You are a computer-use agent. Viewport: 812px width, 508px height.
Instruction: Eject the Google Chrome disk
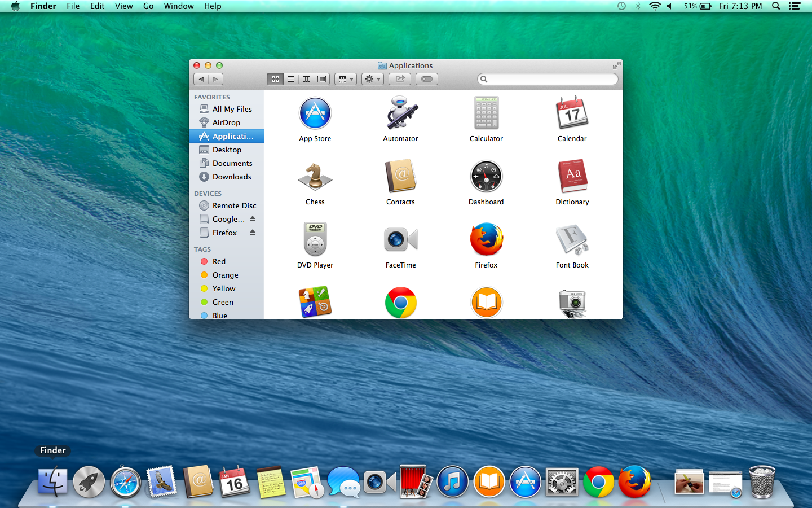pyautogui.click(x=253, y=219)
